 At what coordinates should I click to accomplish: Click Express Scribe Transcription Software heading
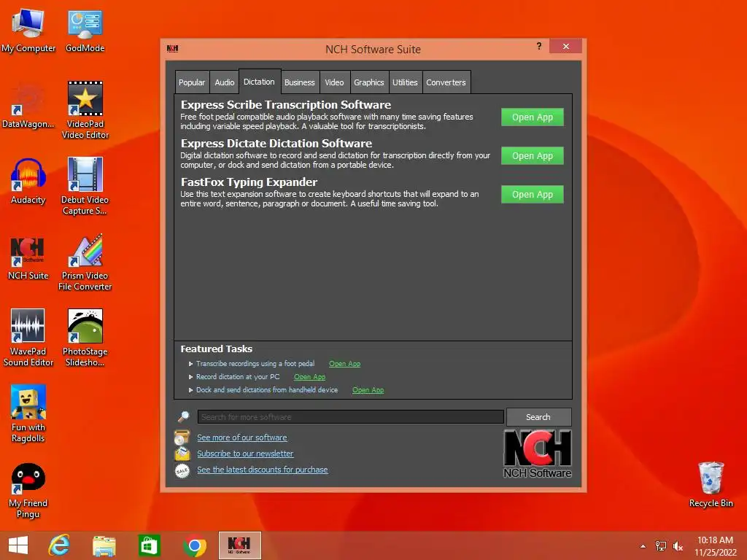[286, 105]
